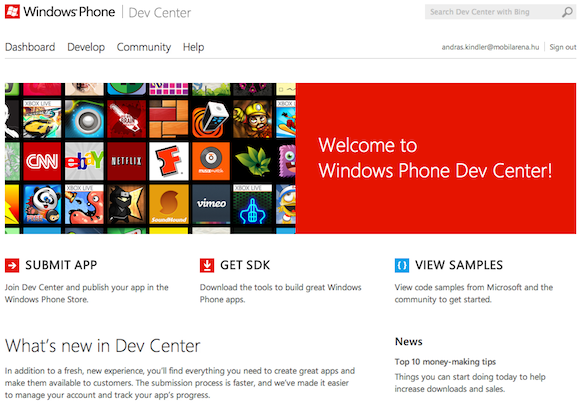Open the Develop menu
Viewport: 580px width, 404px height.
click(86, 47)
